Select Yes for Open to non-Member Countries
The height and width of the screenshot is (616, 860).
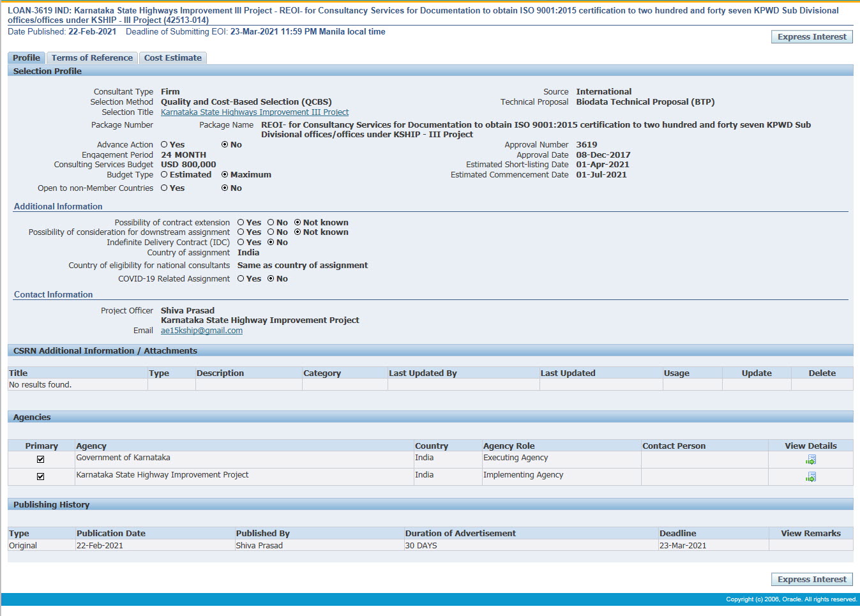[164, 188]
